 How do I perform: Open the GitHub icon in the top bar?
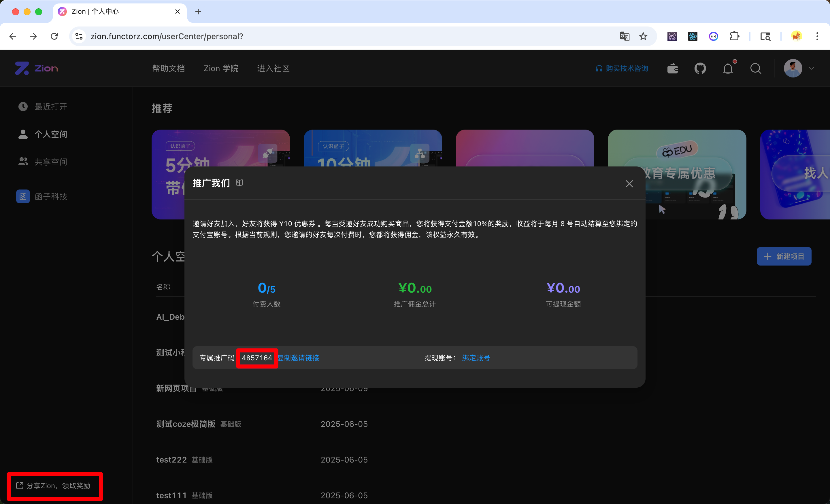(x=700, y=68)
